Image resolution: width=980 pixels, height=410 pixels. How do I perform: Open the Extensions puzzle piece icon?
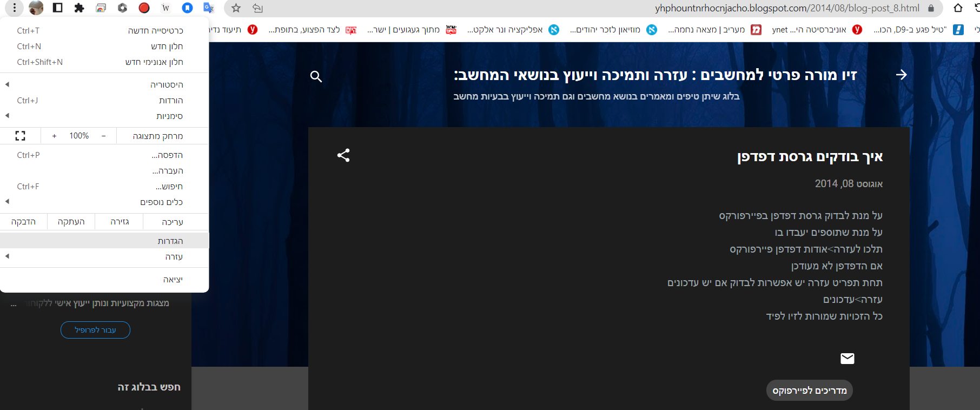79,8
